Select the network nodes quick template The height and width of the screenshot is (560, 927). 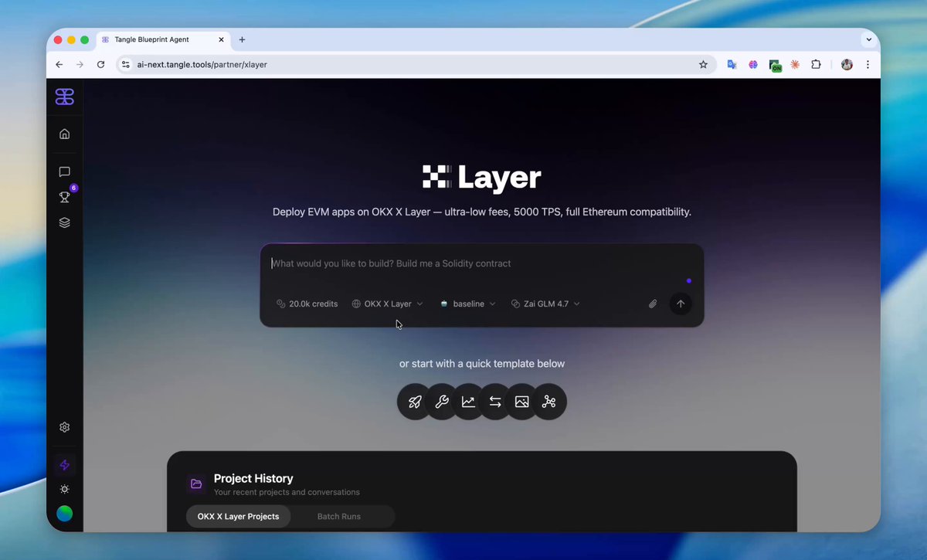point(549,402)
